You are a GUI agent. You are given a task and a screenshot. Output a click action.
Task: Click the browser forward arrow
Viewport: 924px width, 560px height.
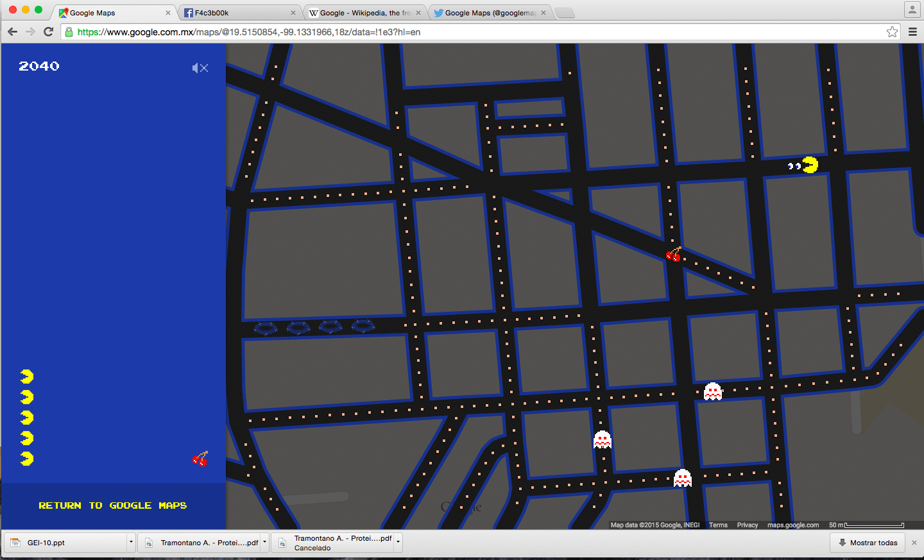point(30,31)
